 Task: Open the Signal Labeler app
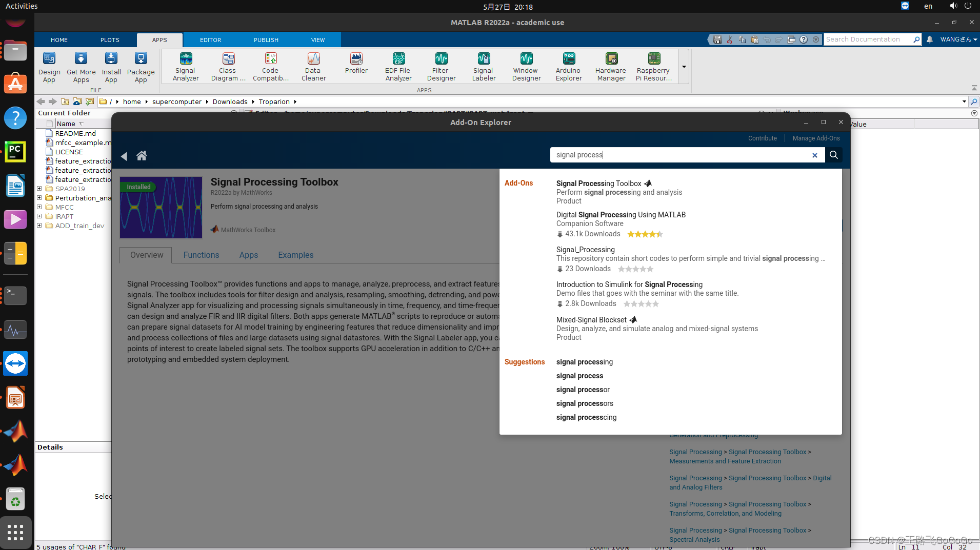tap(484, 66)
